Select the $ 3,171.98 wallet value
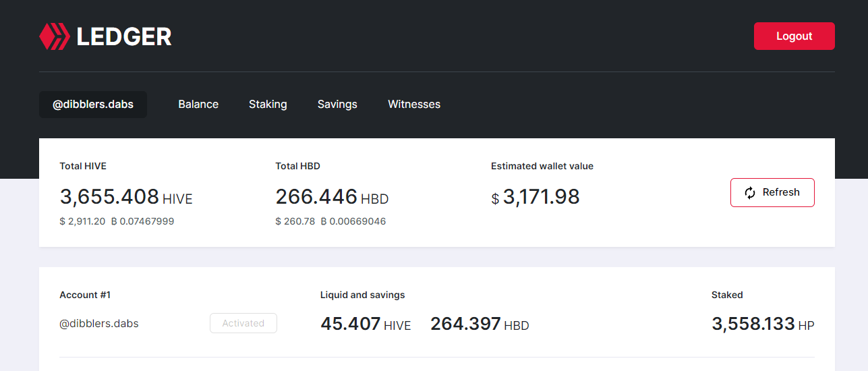 point(536,197)
